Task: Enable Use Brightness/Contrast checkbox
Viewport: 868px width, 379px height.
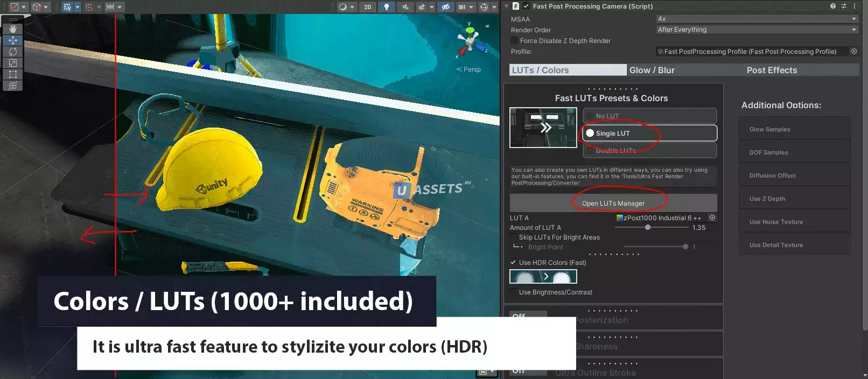Action: pyautogui.click(x=514, y=292)
